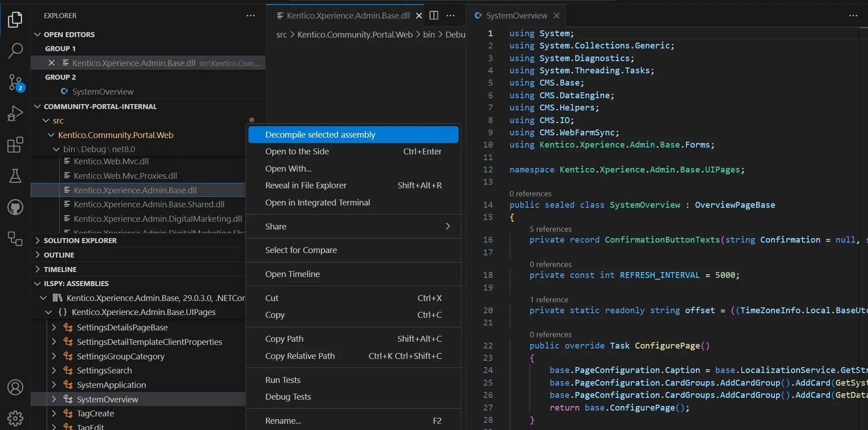
Task: Split the editor right
Action: (434, 16)
